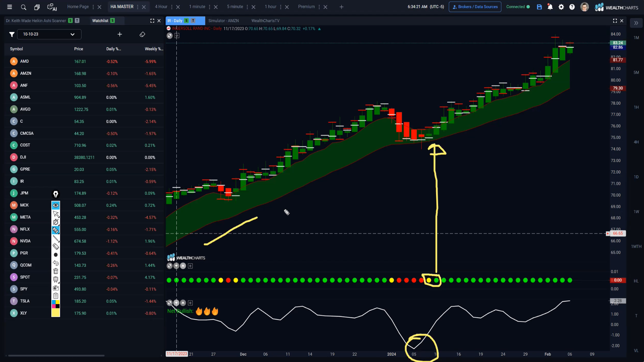Open the 10-10-23 watchlist dropdown
644x362 pixels.
click(49, 34)
